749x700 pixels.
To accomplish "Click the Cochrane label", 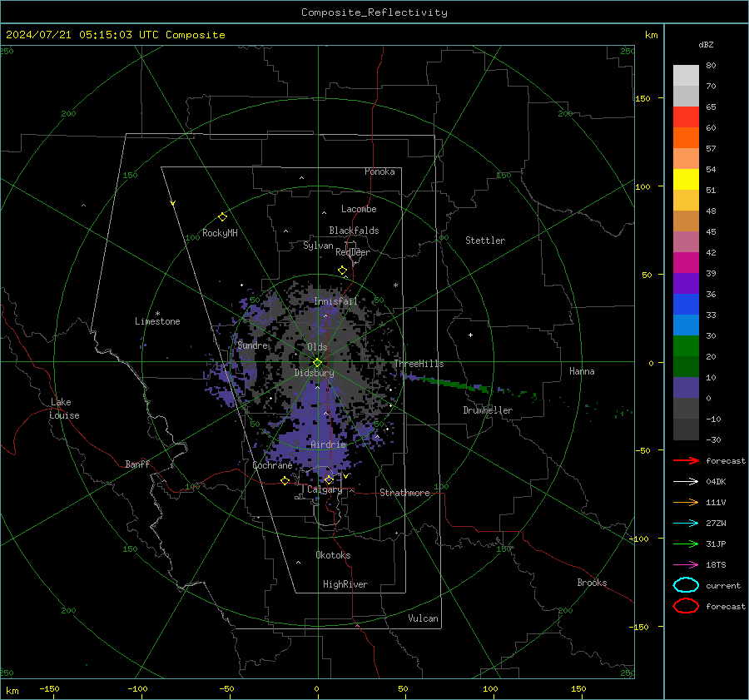I will (272, 465).
